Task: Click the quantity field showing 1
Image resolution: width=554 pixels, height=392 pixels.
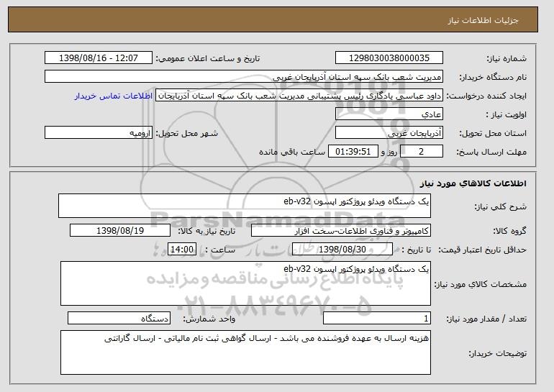Action: 377,318
